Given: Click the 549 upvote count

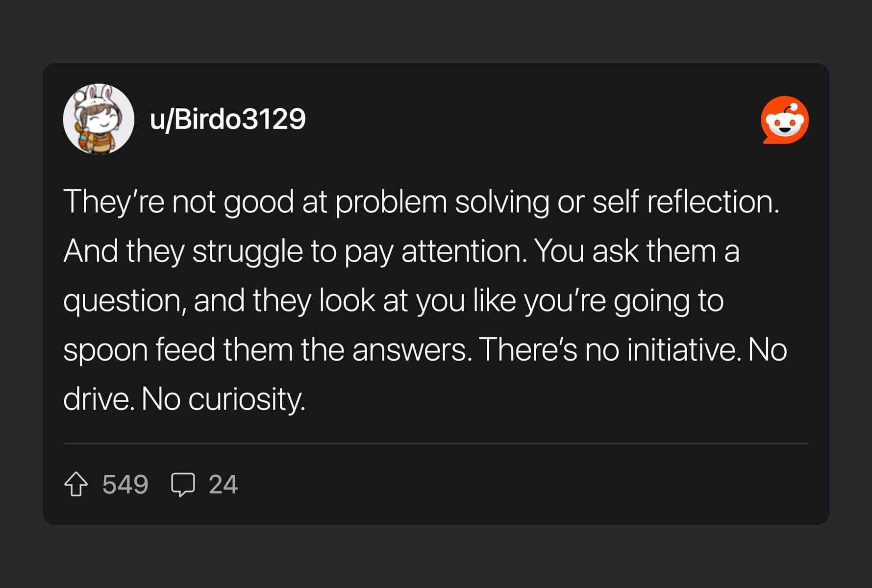Looking at the screenshot, I should [x=125, y=485].
